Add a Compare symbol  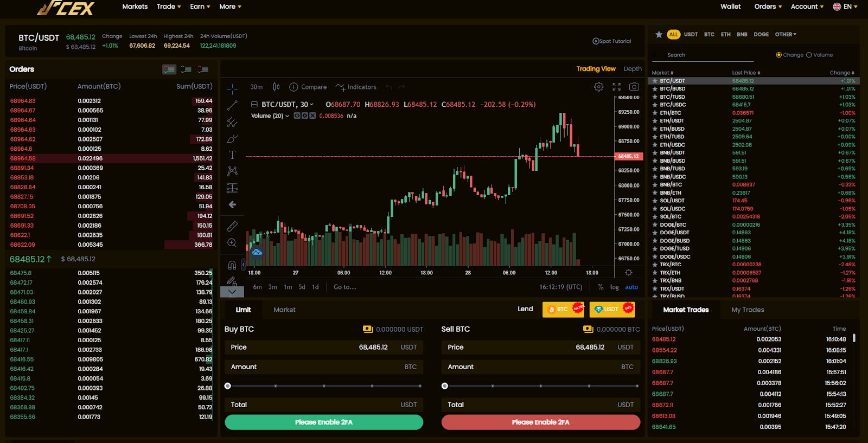click(308, 87)
